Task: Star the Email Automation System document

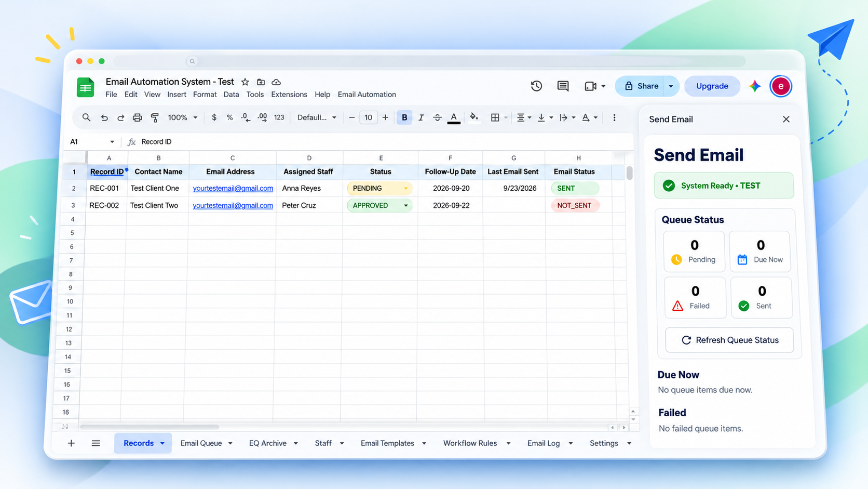Action: (245, 82)
